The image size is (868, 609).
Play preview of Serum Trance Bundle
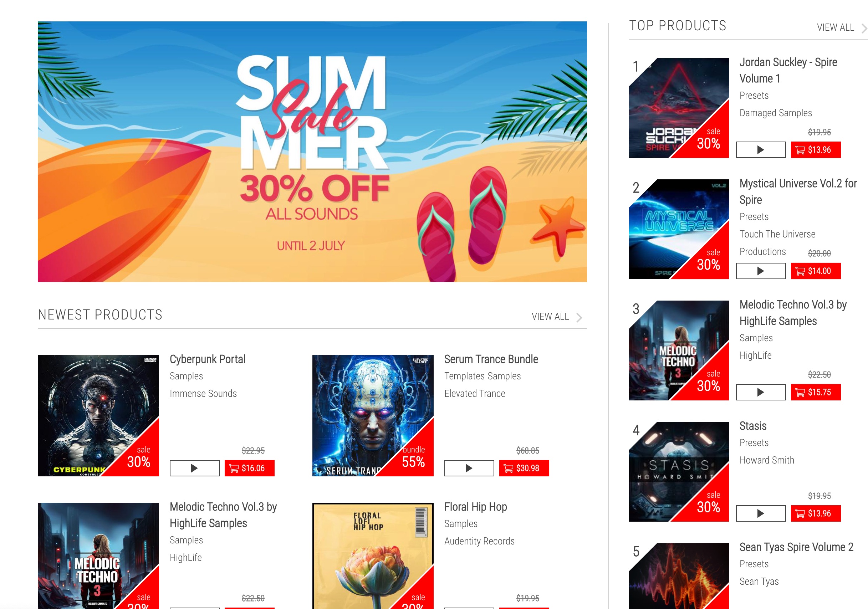(x=469, y=468)
